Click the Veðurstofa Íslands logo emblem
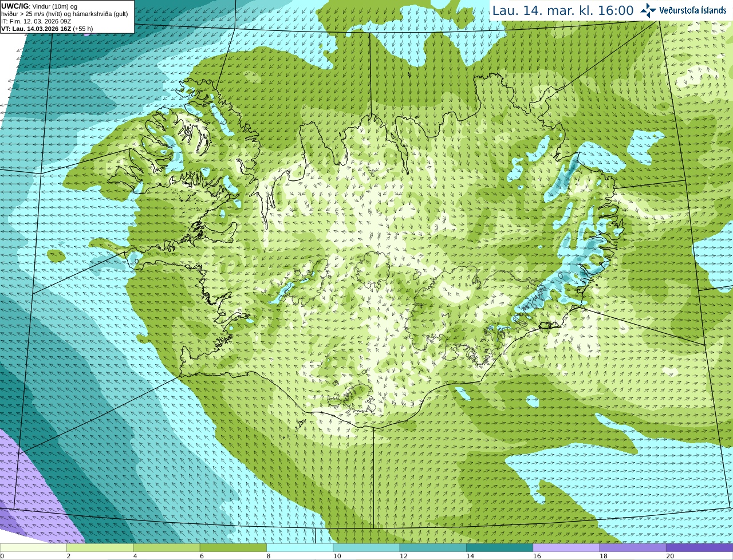 pos(648,10)
